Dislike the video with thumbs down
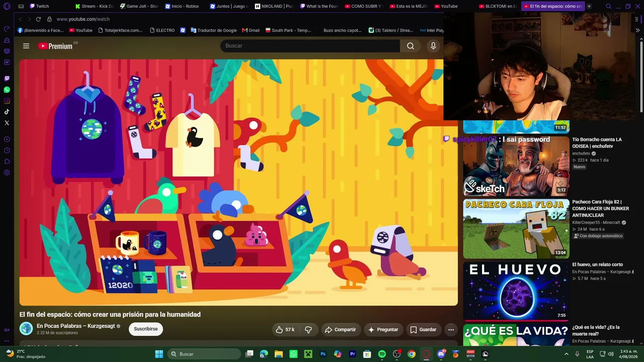 click(x=308, y=330)
